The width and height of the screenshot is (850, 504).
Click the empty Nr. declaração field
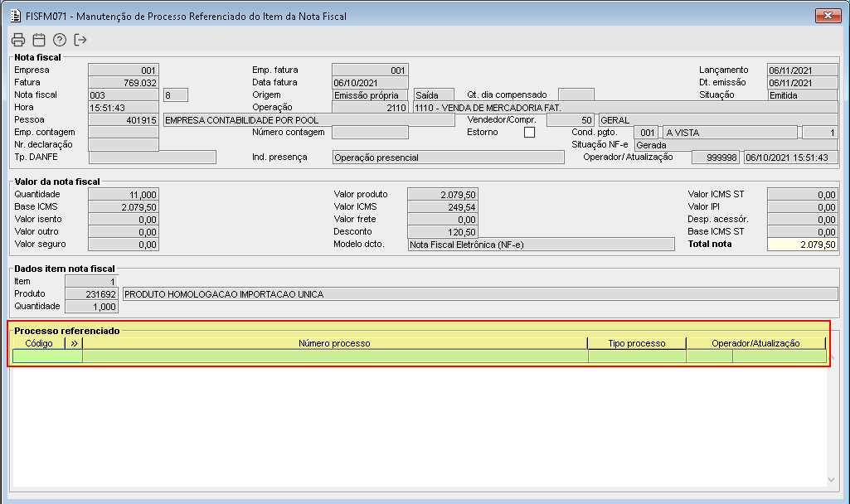point(124,145)
